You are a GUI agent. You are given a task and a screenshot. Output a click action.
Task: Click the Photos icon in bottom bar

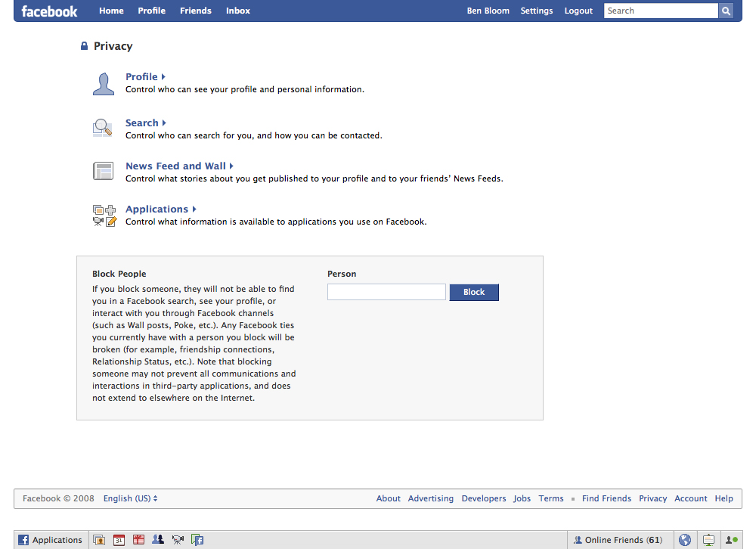click(x=99, y=540)
